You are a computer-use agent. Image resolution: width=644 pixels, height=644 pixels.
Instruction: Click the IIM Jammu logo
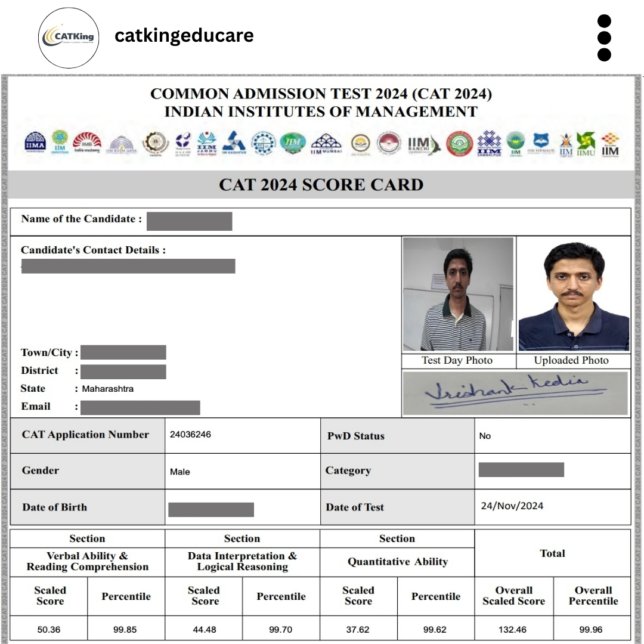(207, 143)
